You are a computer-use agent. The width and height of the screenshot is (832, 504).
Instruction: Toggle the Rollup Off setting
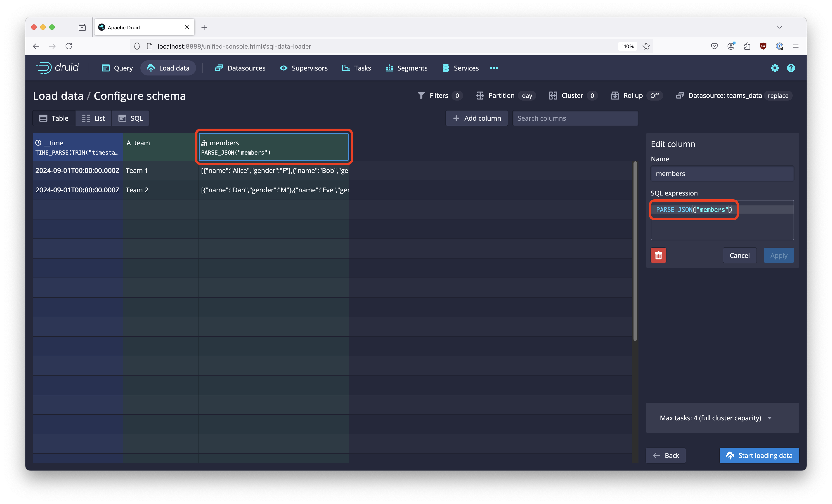[x=654, y=96]
